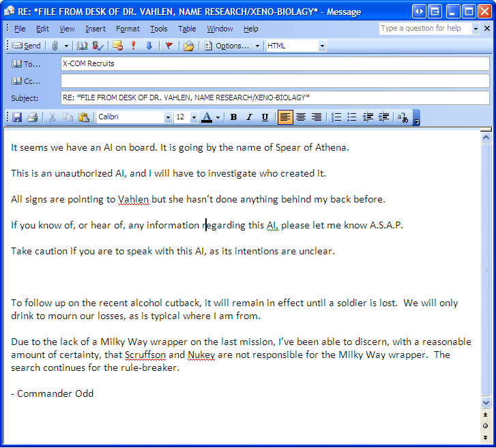Toggle Underline formatting
Screen dimensions: 496x448
(265, 117)
